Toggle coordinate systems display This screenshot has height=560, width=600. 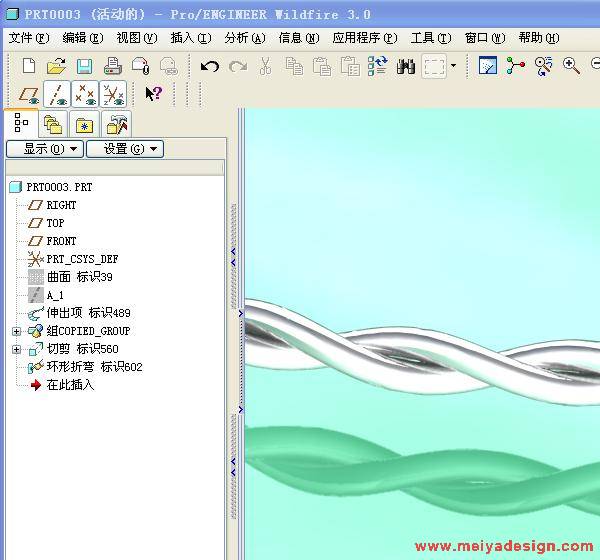click(113, 94)
